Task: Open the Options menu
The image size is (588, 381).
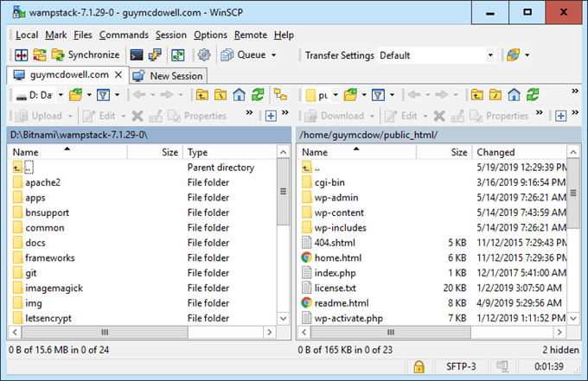Action: click(210, 35)
